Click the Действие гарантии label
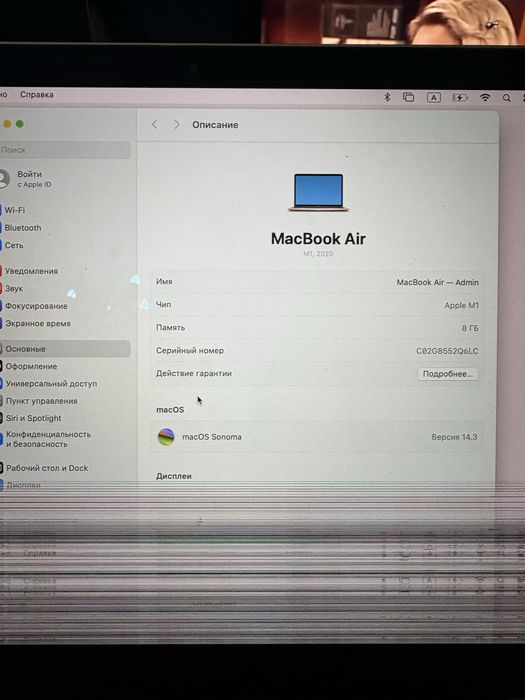This screenshot has height=700, width=525. pyautogui.click(x=194, y=373)
